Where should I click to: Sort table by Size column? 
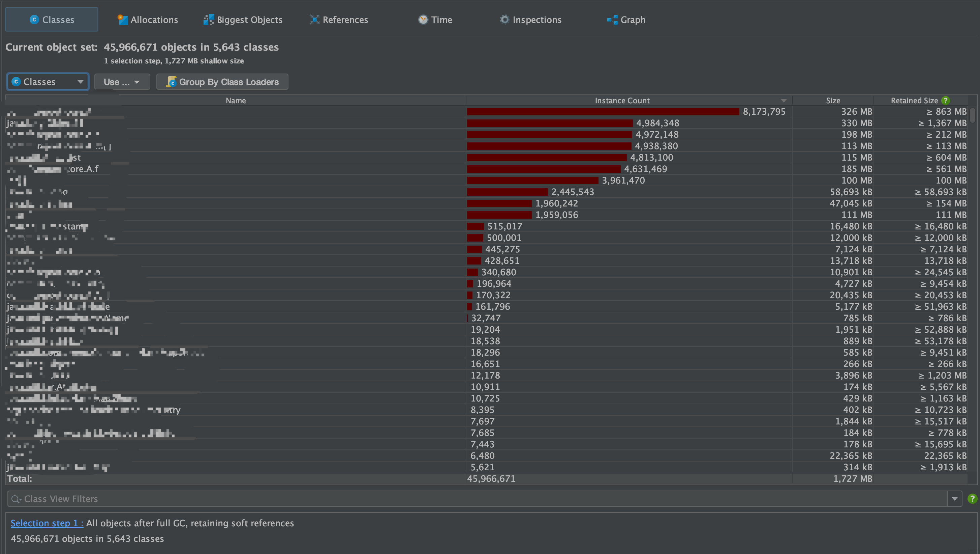pyautogui.click(x=832, y=101)
